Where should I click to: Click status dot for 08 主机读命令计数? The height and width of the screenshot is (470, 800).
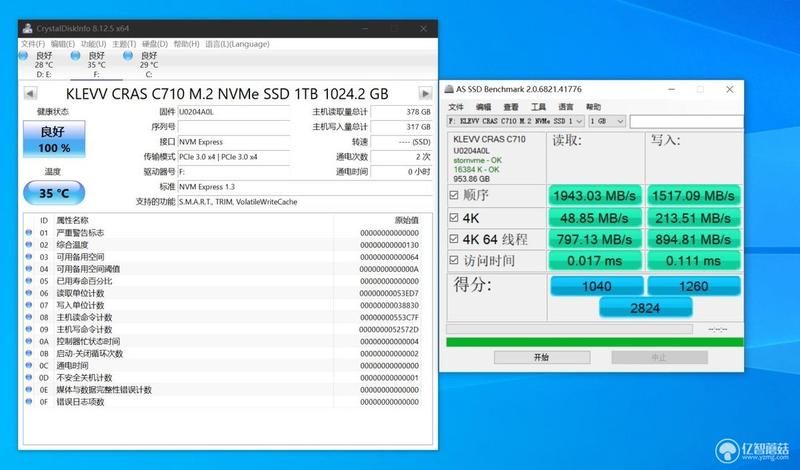point(29,317)
